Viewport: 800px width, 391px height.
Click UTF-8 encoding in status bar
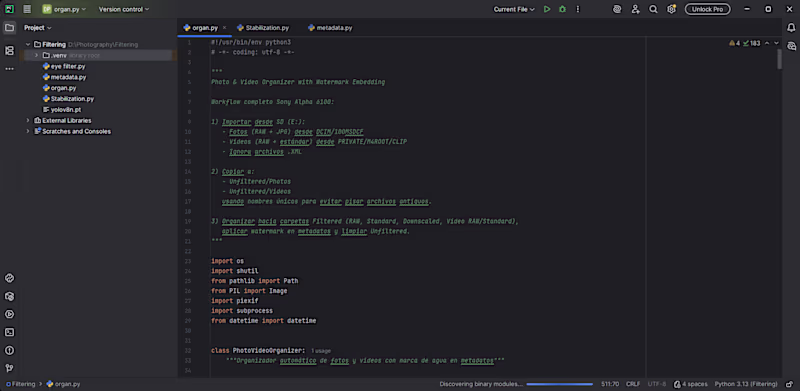[657, 384]
